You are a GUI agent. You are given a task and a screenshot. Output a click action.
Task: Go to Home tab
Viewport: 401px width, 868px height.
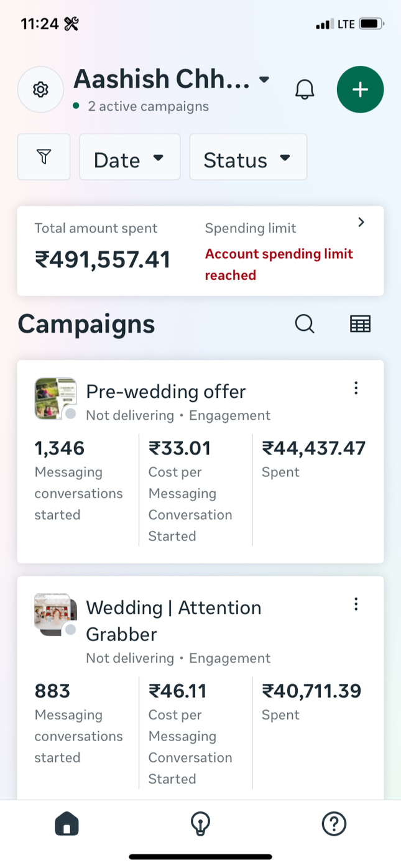tap(67, 824)
